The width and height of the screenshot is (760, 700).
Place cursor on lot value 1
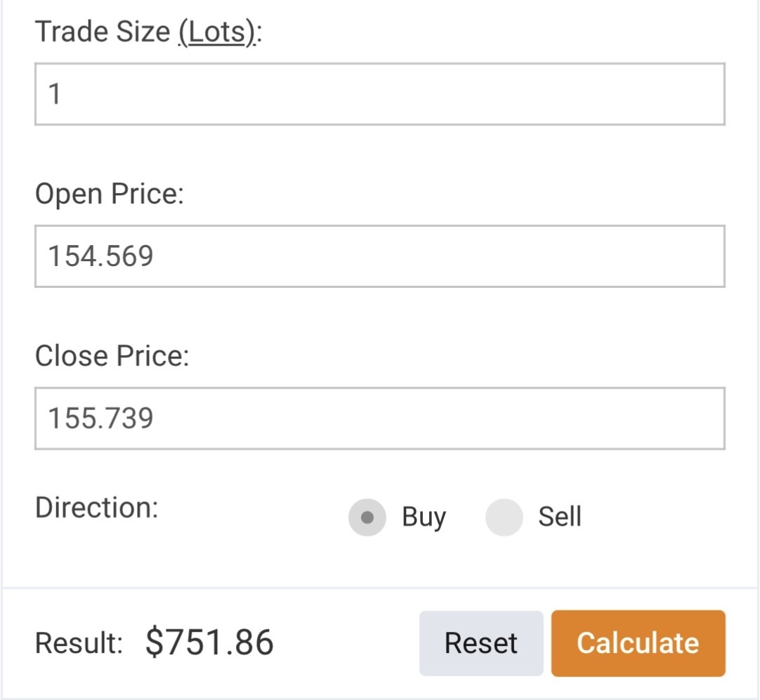pyautogui.click(x=54, y=94)
